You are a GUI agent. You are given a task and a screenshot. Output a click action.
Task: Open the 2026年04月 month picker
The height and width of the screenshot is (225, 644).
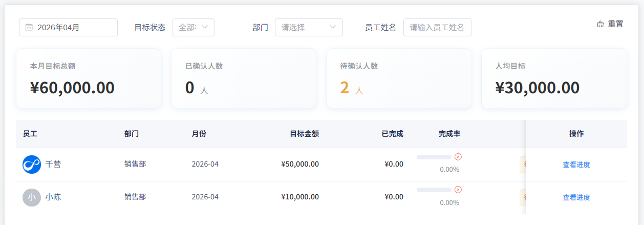(68, 28)
